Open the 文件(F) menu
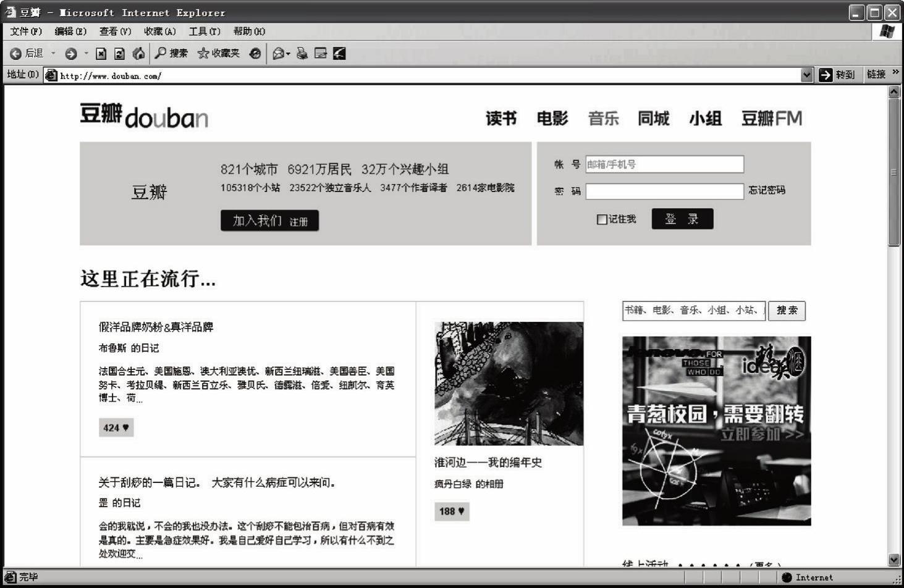This screenshot has width=904, height=588. [x=26, y=31]
